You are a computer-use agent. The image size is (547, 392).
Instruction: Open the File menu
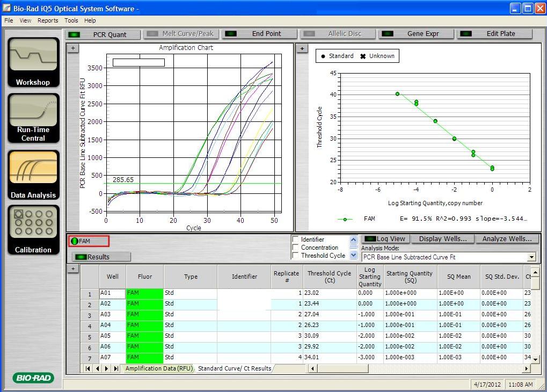tap(9, 20)
